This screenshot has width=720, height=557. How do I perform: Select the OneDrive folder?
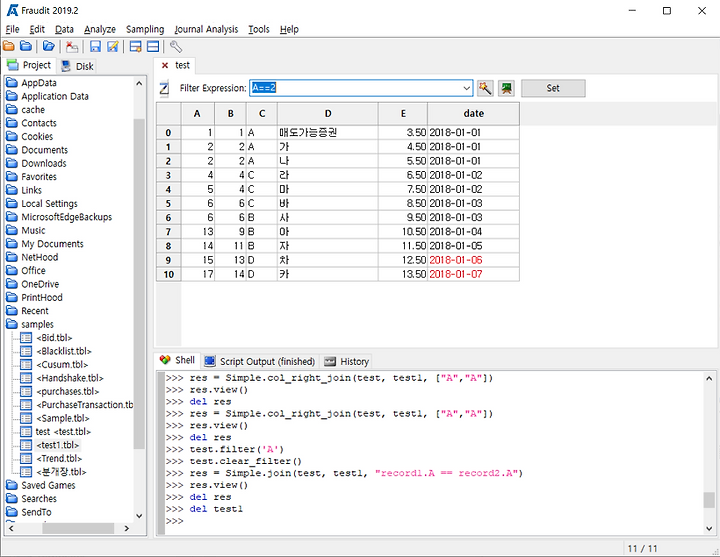click(40, 284)
